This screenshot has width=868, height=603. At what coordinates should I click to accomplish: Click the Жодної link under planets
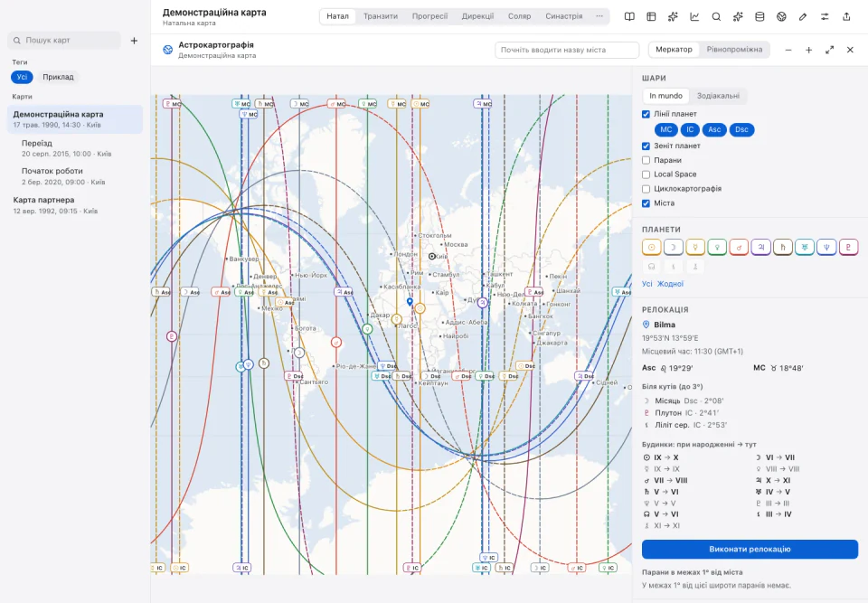670,284
